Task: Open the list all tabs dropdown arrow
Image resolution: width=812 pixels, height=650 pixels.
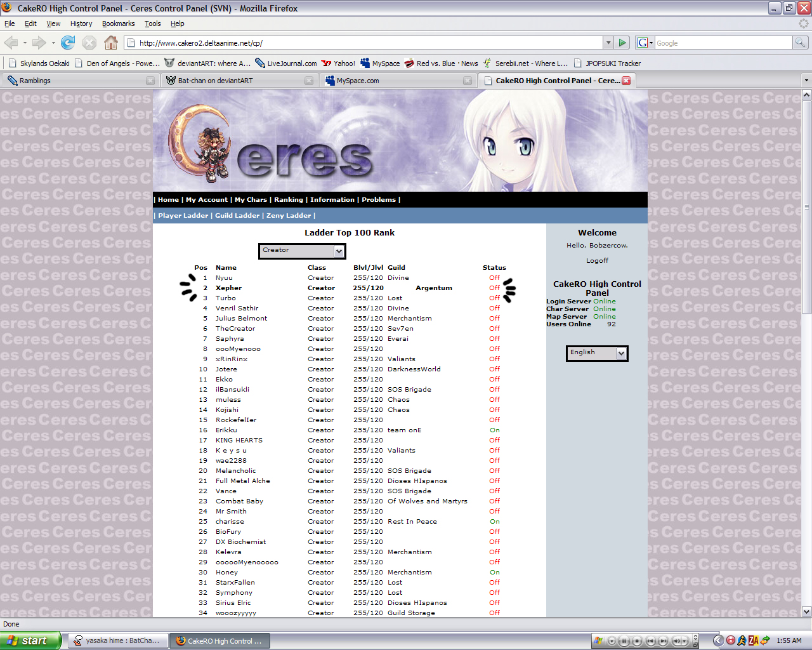Action: click(806, 81)
